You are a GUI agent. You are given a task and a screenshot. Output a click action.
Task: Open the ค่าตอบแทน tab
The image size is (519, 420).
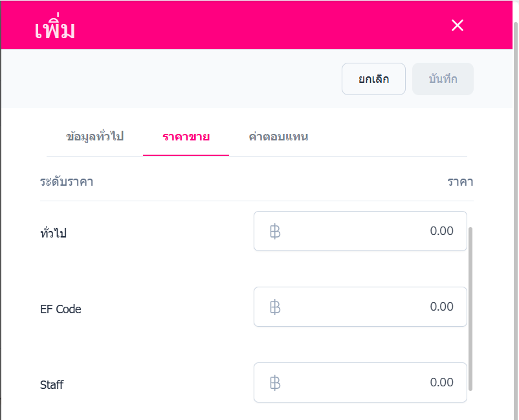pyautogui.click(x=278, y=137)
